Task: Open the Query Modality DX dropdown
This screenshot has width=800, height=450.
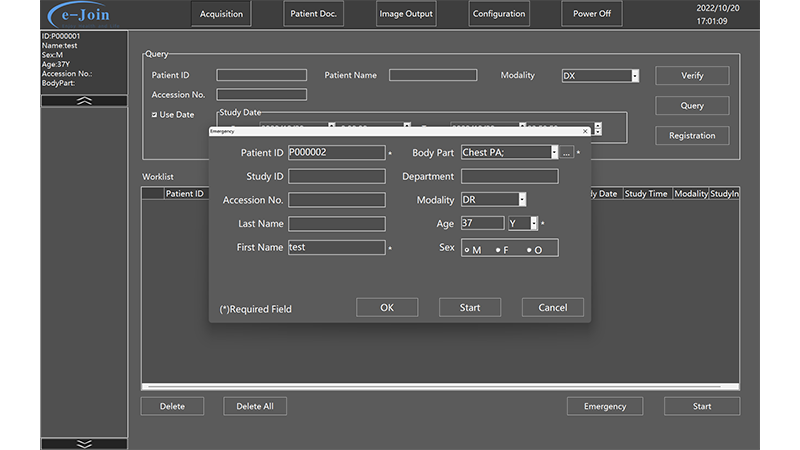Action: [x=635, y=76]
